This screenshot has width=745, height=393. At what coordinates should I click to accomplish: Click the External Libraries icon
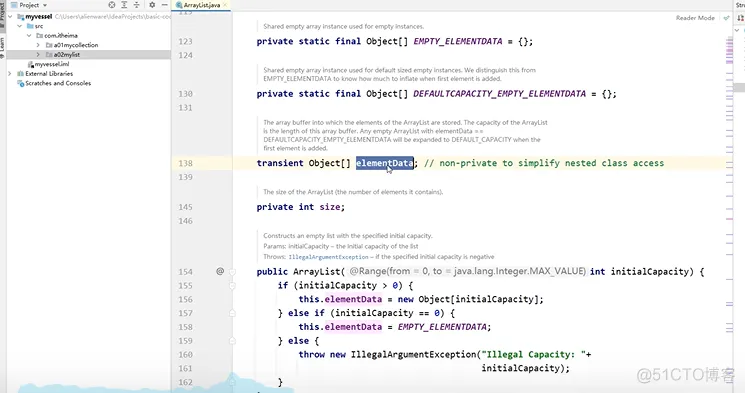tap(20, 74)
